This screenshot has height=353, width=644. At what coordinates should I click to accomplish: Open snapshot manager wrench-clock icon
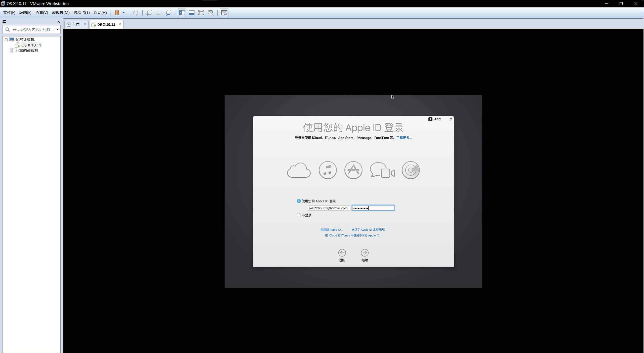click(169, 13)
